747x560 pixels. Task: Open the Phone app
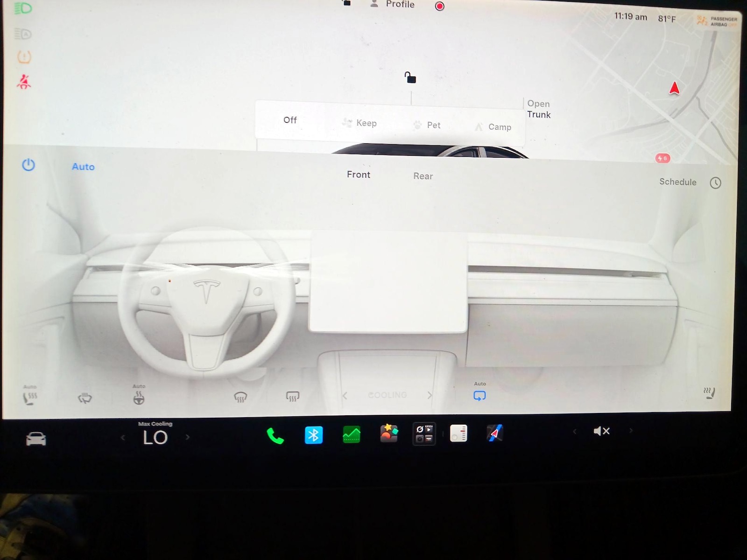click(275, 436)
